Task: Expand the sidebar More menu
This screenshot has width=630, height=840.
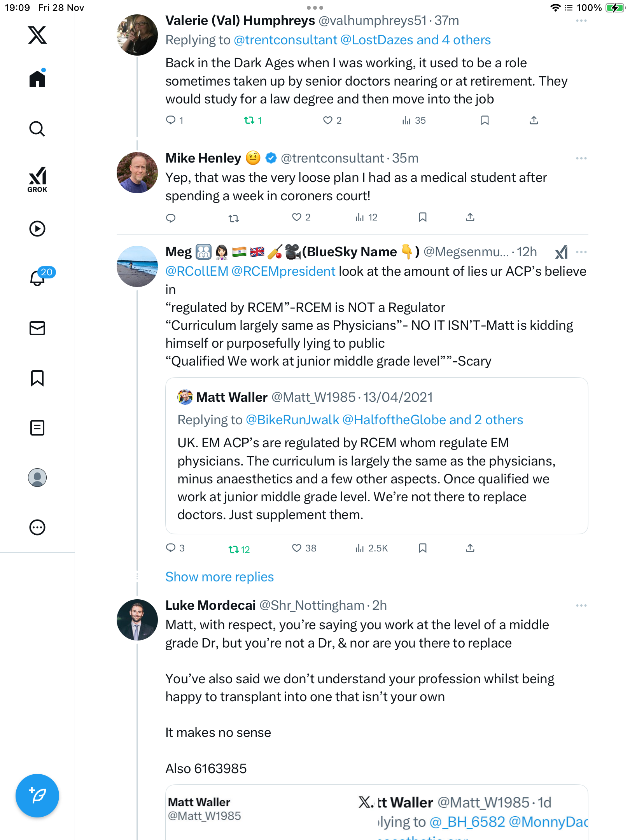Action: (x=37, y=527)
